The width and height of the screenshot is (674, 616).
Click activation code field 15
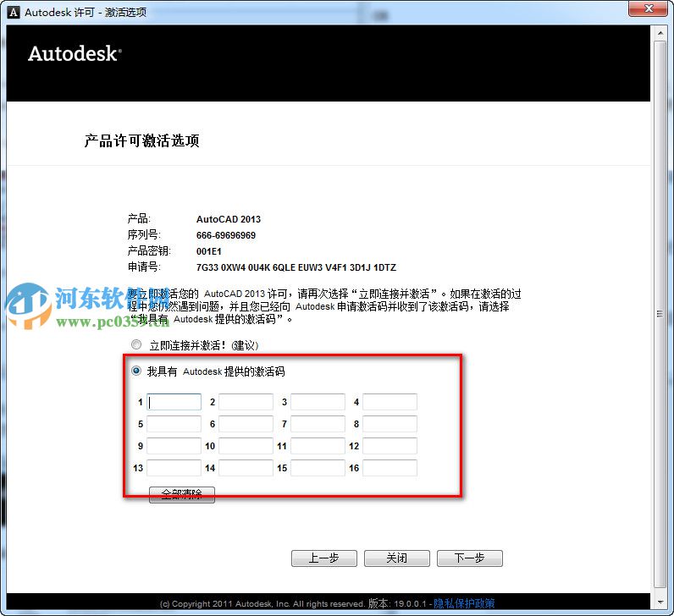point(318,468)
